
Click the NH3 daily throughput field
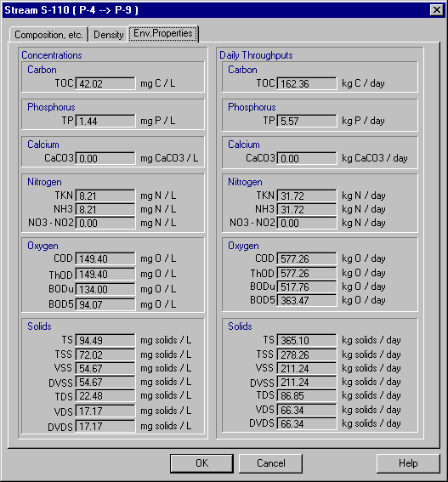(307, 210)
